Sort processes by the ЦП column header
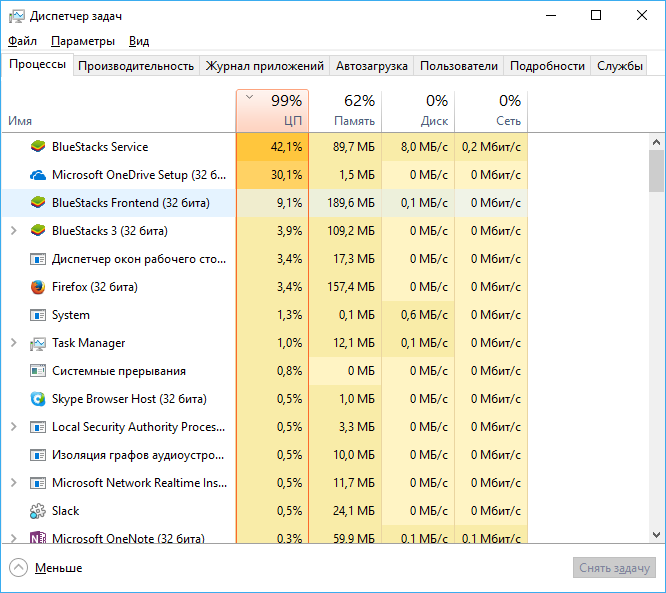 [x=272, y=111]
